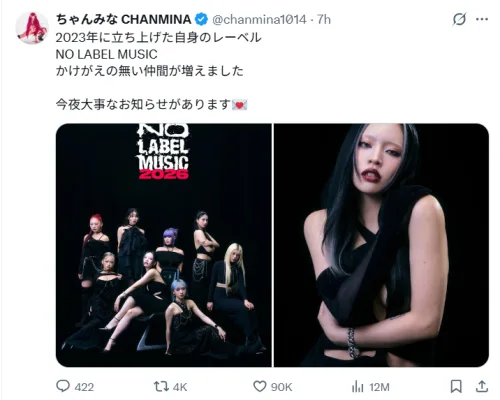This screenshot has width=500, height=400.
Task: Click the repost arrows icon
Action: (x=161, y=386)
